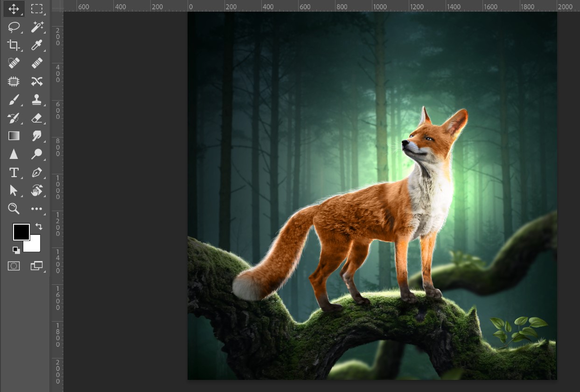Select the Eyedropper tool

pos(37,45)
